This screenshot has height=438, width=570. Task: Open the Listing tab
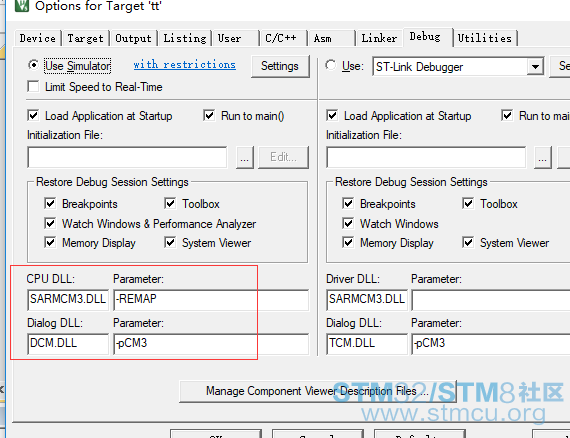[185, 38]
